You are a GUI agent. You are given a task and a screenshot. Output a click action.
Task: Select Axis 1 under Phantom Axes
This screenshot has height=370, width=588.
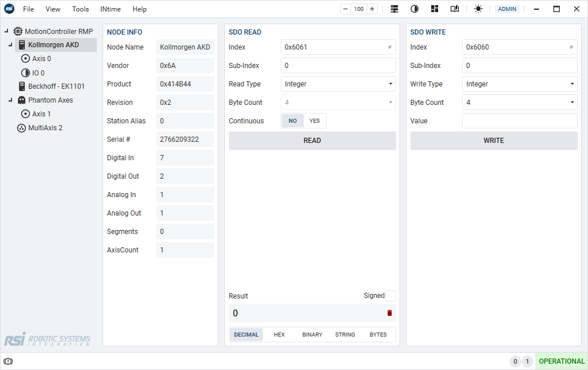[x=42, y=114]
